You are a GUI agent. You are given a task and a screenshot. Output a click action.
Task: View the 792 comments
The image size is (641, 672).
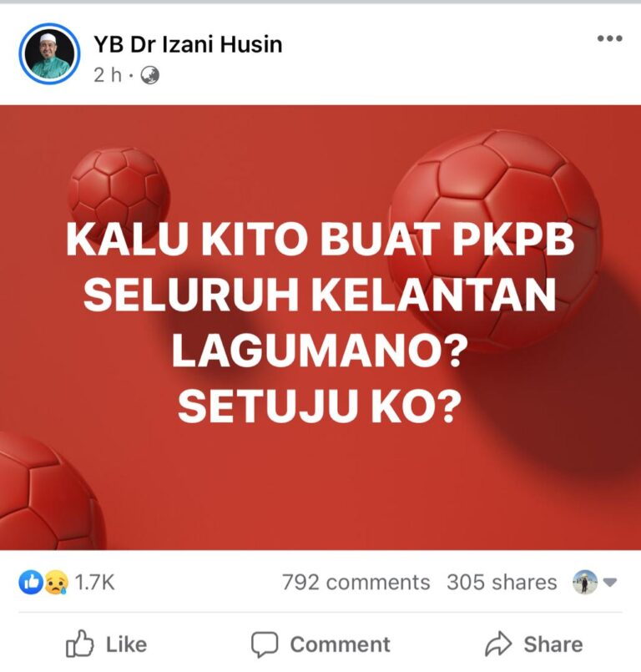[356, 583]
